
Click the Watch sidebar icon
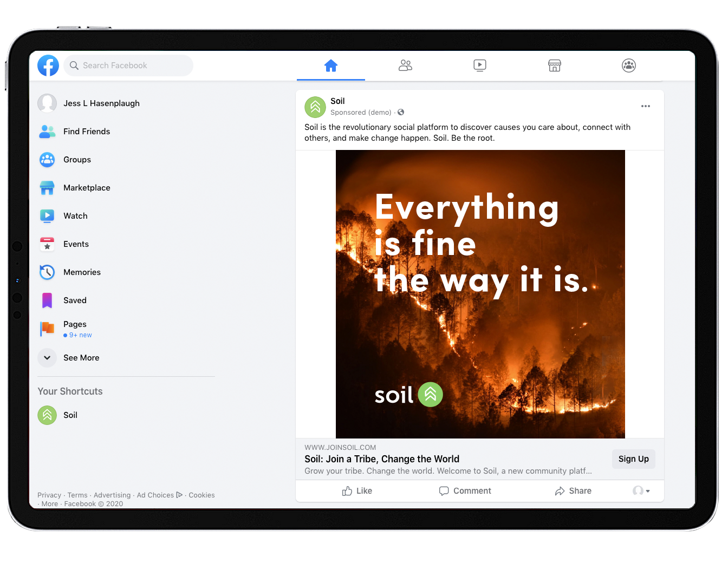coord(47,216)
